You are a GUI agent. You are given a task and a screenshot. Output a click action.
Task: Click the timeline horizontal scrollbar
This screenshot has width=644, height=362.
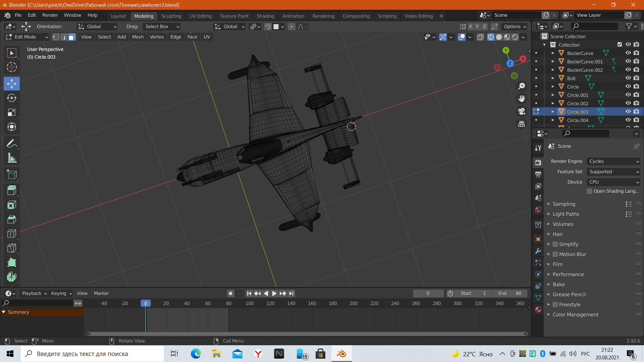(307, 334)
